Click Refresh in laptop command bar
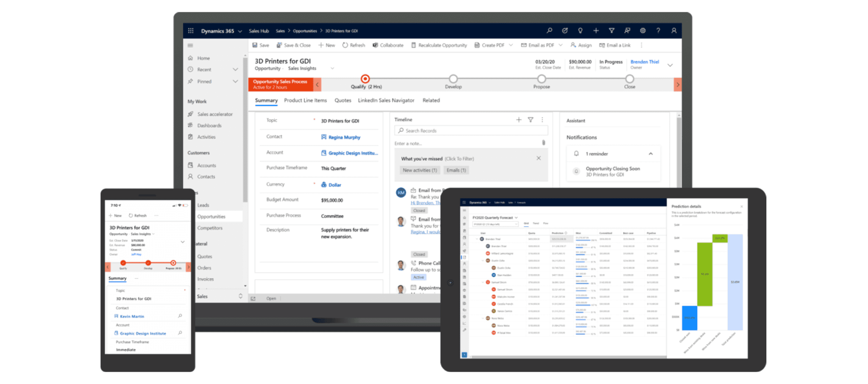 pyautogui.click(x=354, y=45)
